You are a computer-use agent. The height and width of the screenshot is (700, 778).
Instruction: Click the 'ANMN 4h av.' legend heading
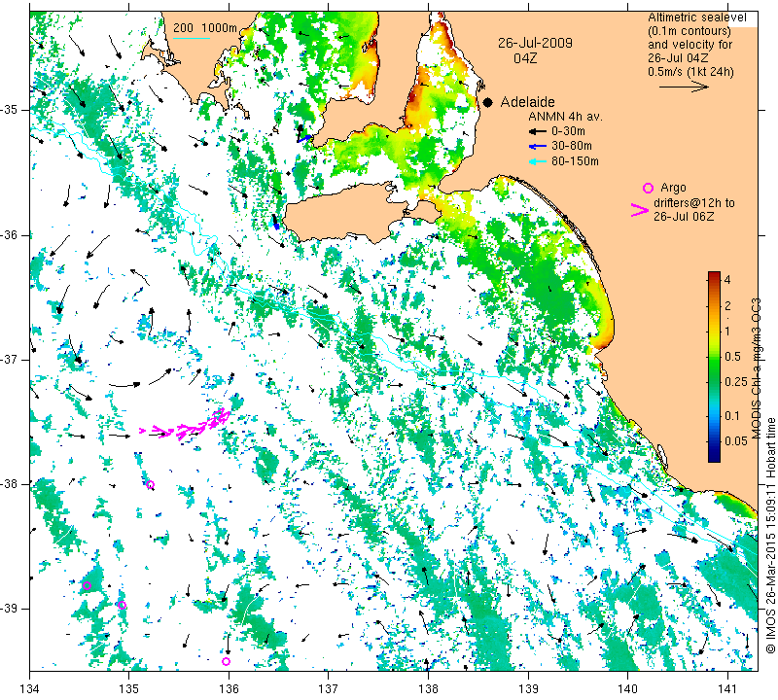[x=565, y=117]
